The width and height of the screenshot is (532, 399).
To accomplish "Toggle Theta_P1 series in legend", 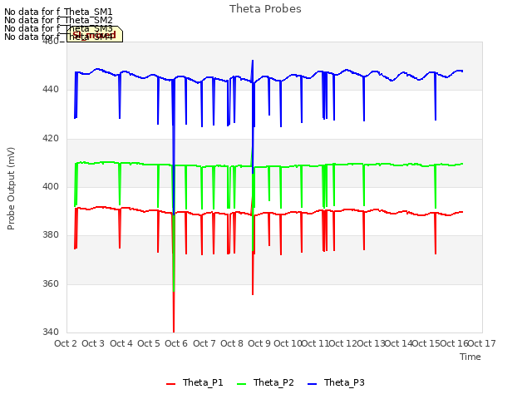I will pos(195,382).
